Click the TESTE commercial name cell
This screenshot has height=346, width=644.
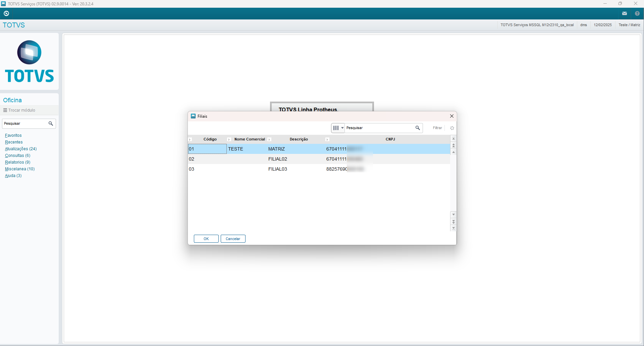pos(247,149)
